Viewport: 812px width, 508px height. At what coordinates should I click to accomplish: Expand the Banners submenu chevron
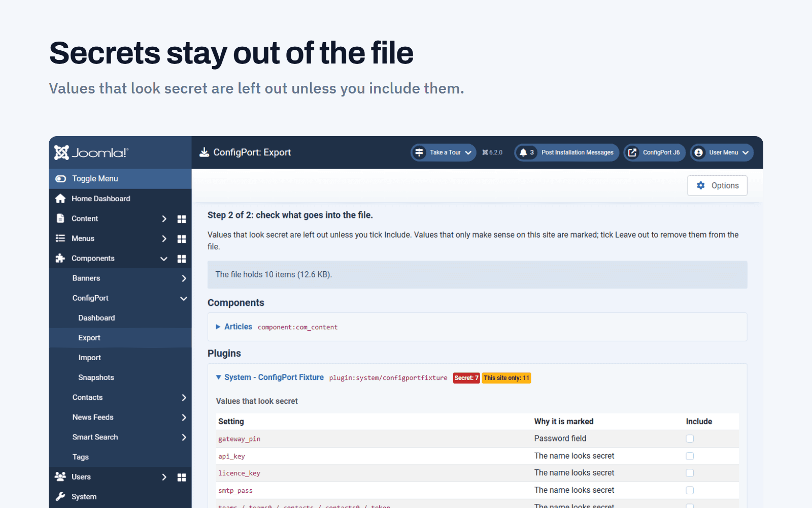184,278
